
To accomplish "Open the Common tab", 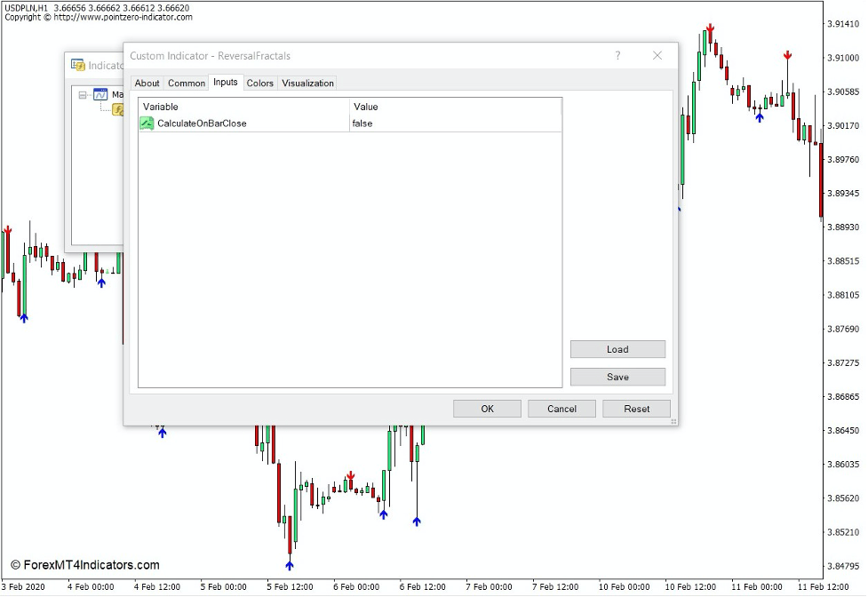I will point(187,83).
